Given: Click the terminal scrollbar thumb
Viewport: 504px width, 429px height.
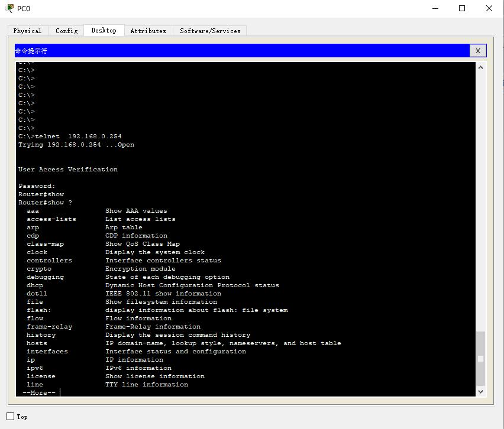Looking at the screenshot, I should pos(480,358).
